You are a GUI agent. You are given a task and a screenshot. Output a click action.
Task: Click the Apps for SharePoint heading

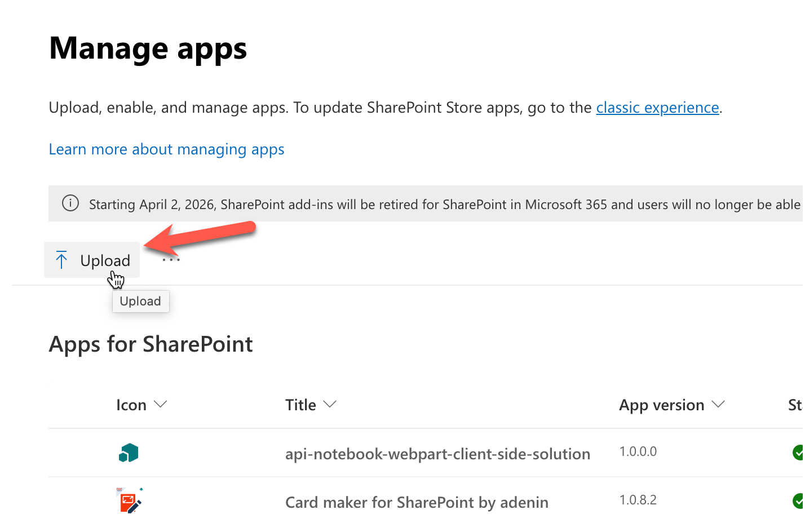tap(151, 344)
